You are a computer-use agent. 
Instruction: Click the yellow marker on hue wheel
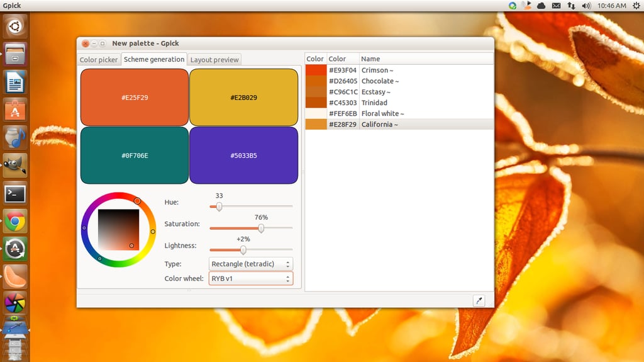(x=153, y=232)
